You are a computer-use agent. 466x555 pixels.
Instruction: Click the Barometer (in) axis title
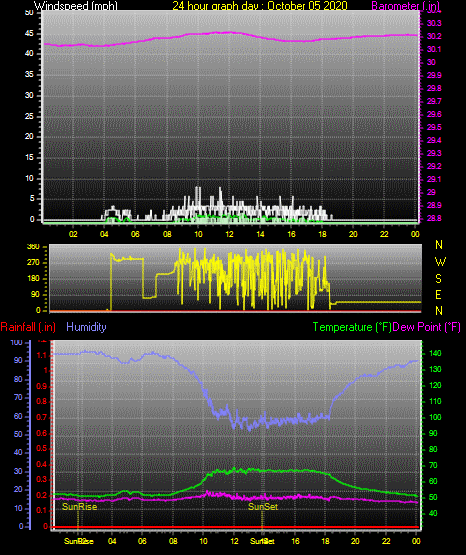405,5
